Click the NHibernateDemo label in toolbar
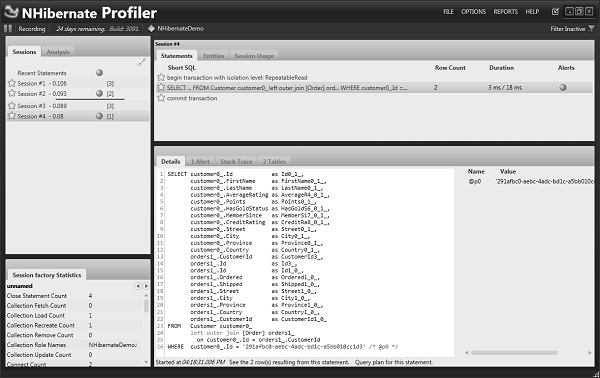The image size is (600, 378). (180, 28)
